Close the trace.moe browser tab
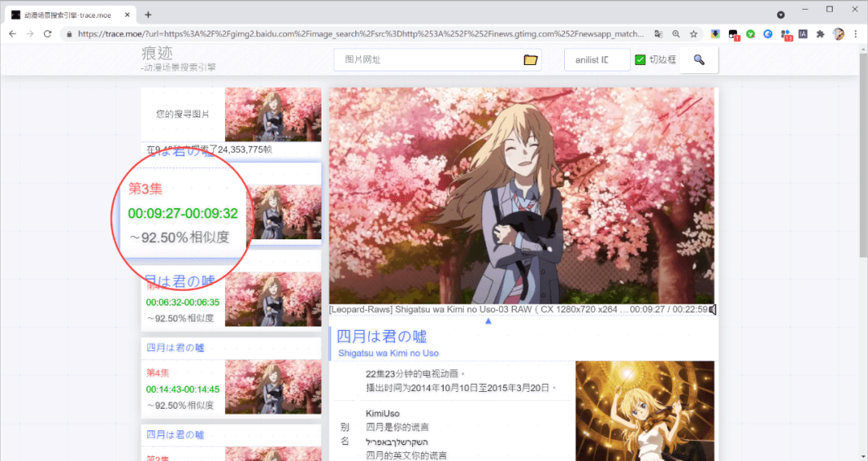This screenshot has width=868, height=461. coord(127,15)
